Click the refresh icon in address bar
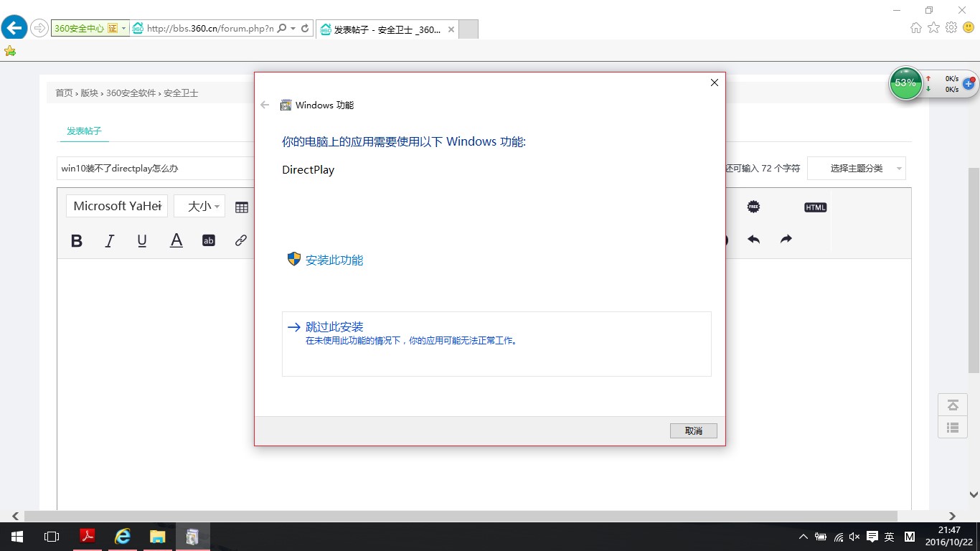 [x=305, y=29]
